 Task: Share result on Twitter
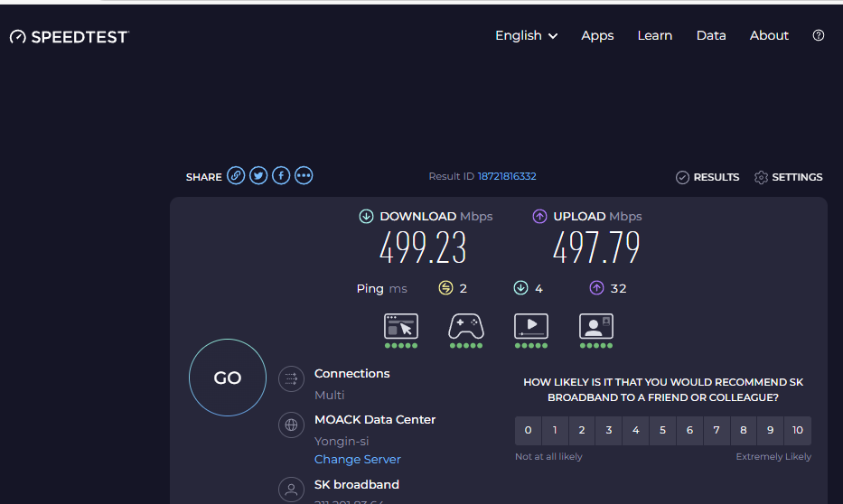tap(258, 176)
